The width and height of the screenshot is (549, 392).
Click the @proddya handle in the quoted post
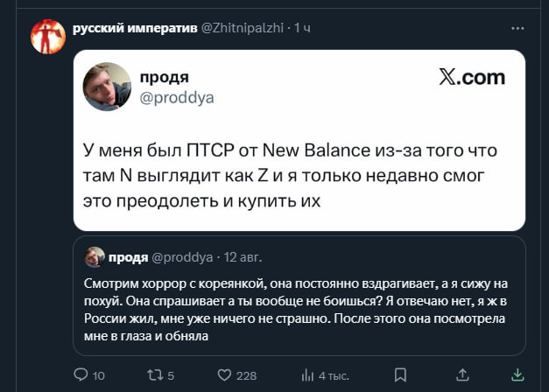pos(183,257)
